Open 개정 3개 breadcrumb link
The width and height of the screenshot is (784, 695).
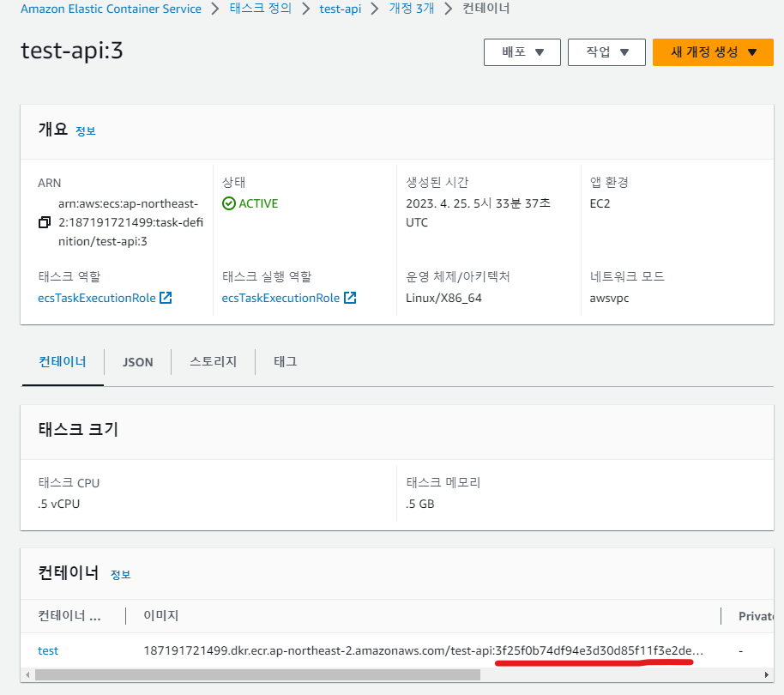pos(412,9)
